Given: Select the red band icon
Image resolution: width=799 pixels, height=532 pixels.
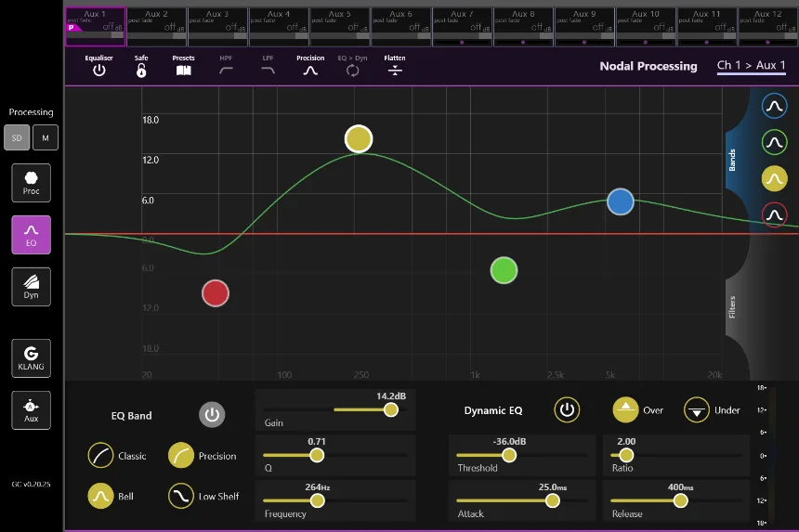Looking at the screenshot, I should [774, 214].
